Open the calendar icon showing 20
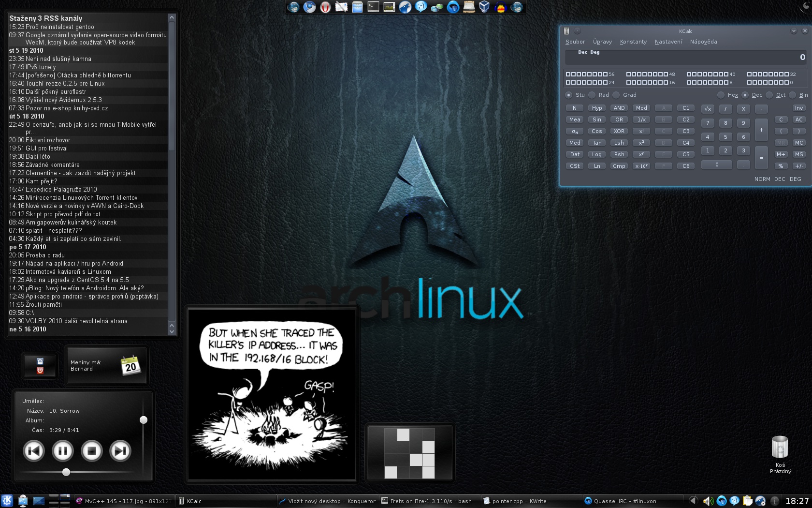Screen dimensions: 812x508 [130, 366]
